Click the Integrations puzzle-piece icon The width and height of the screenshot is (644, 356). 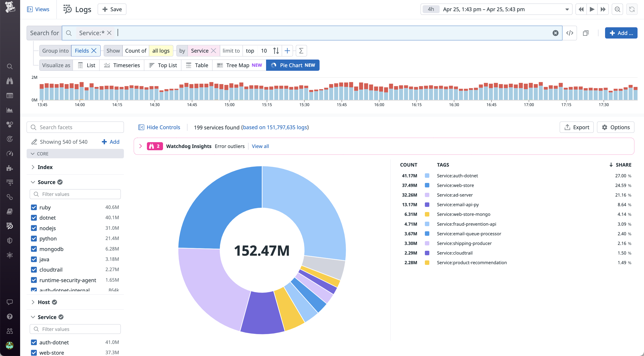pos(10,168)
